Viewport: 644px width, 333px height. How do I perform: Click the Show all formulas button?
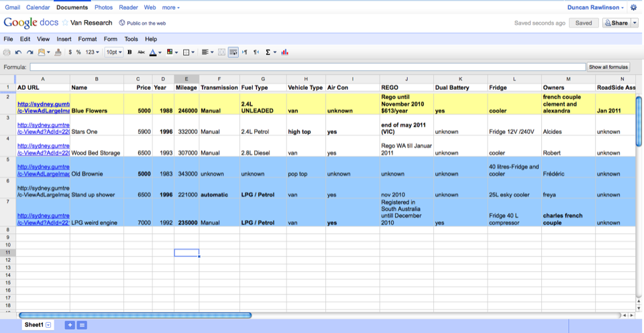click(608, 67)
